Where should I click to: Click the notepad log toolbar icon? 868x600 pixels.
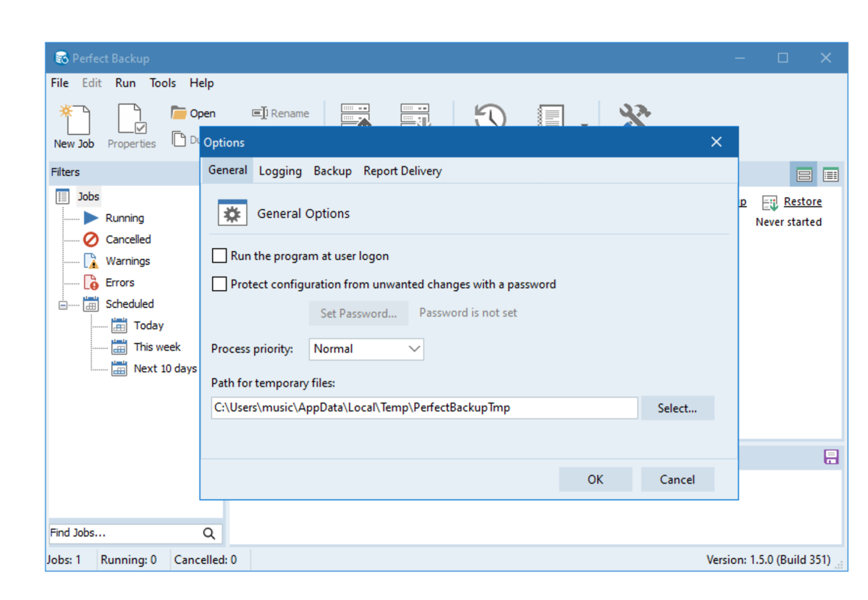[x=551, y=115]
